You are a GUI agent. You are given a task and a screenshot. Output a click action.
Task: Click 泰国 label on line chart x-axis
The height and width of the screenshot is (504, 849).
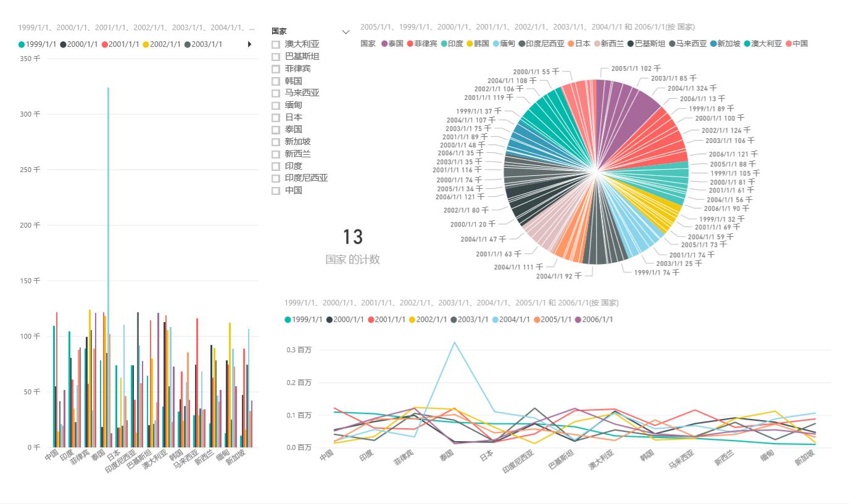pyautogui.click(x=446, y=457)
